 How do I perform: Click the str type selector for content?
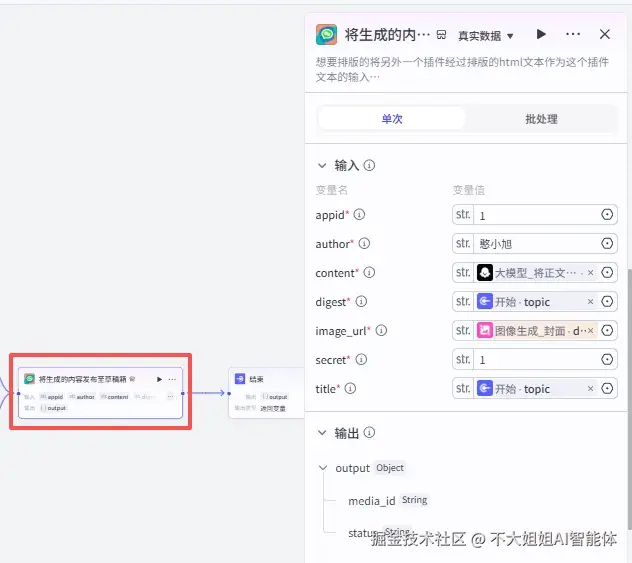pyautogui.click(x=463, y=272)
